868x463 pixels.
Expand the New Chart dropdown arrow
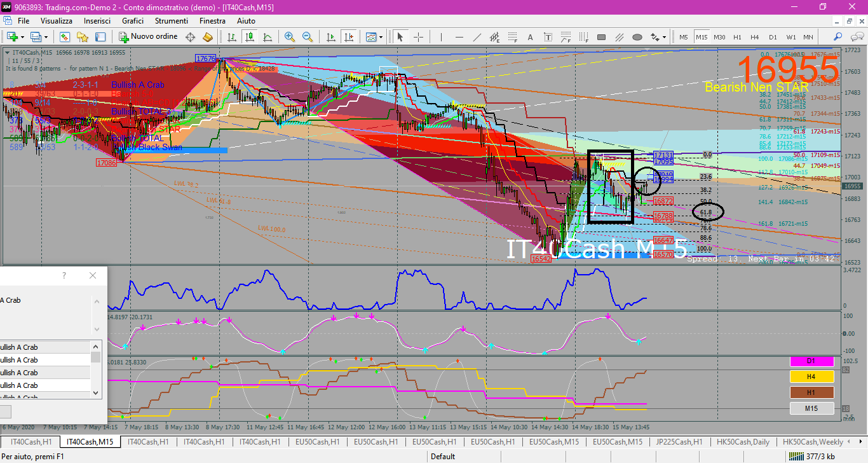[22, 37]
